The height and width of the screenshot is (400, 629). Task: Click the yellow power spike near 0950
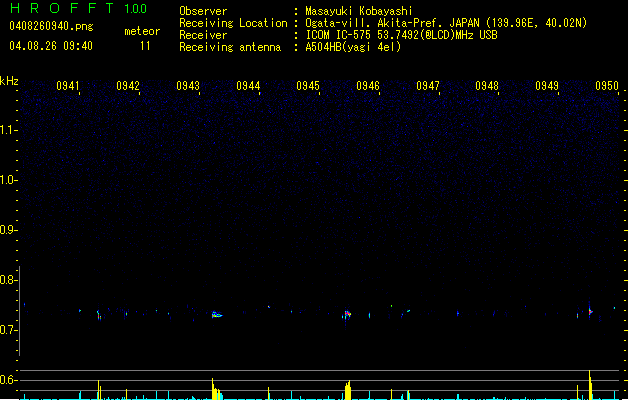[590, 385]
